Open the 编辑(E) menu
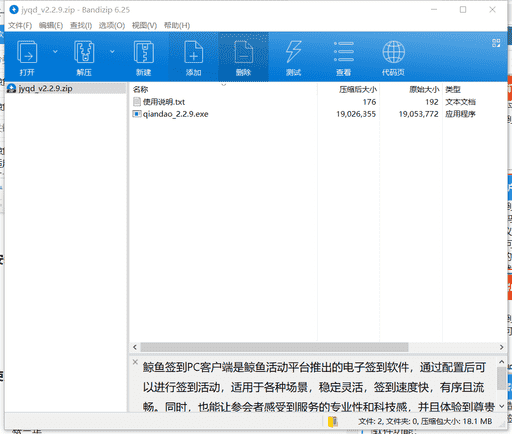This screenshot has width=512, height=434. tap(51, 26)
